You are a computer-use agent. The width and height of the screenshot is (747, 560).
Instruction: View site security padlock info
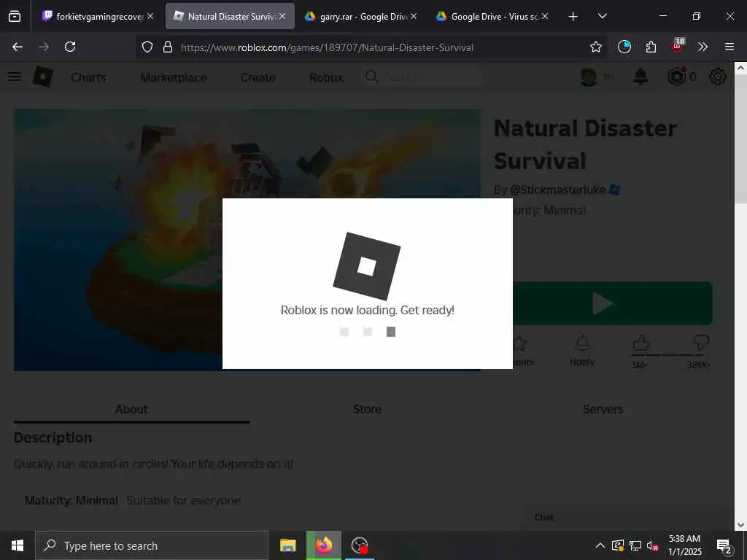click(168, 47)
